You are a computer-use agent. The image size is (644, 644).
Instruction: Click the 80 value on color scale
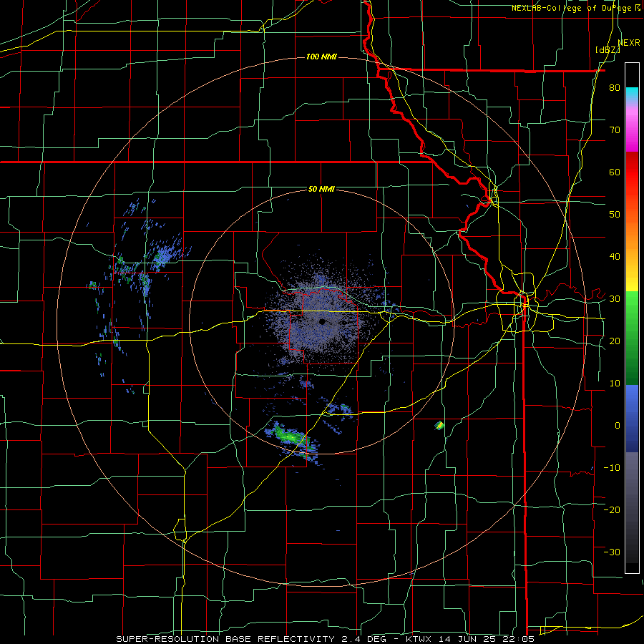615,87
